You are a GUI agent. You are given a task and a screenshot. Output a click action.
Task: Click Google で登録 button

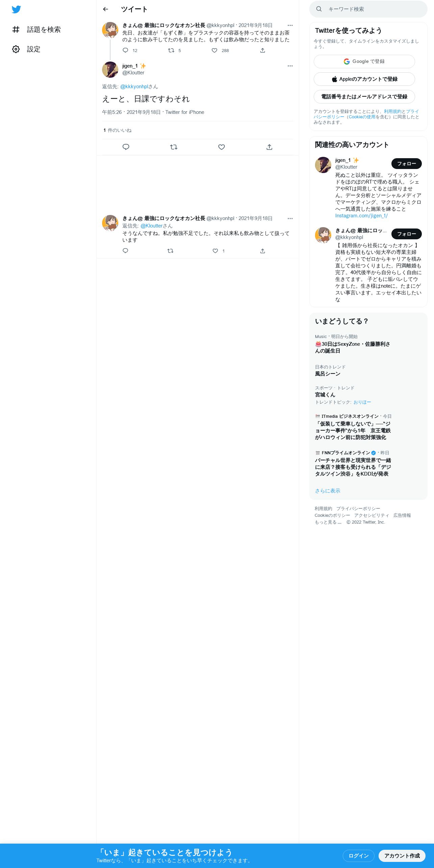pos(364,62)
